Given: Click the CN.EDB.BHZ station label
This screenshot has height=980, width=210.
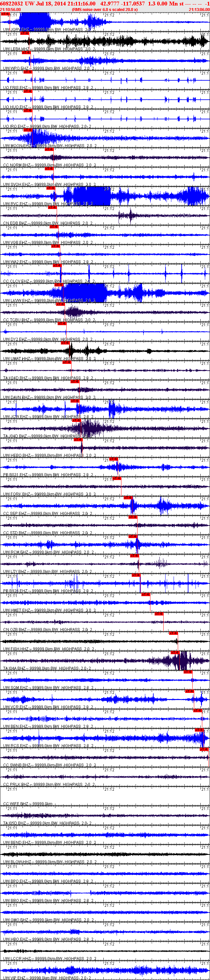Looking at the screenshot, I should (47, 223).
